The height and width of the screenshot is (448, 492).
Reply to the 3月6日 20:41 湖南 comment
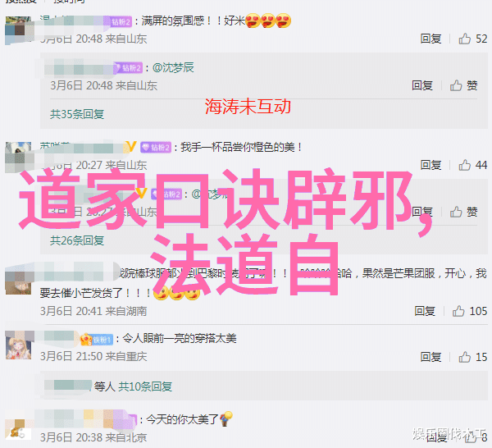click(x=425, y=311)
